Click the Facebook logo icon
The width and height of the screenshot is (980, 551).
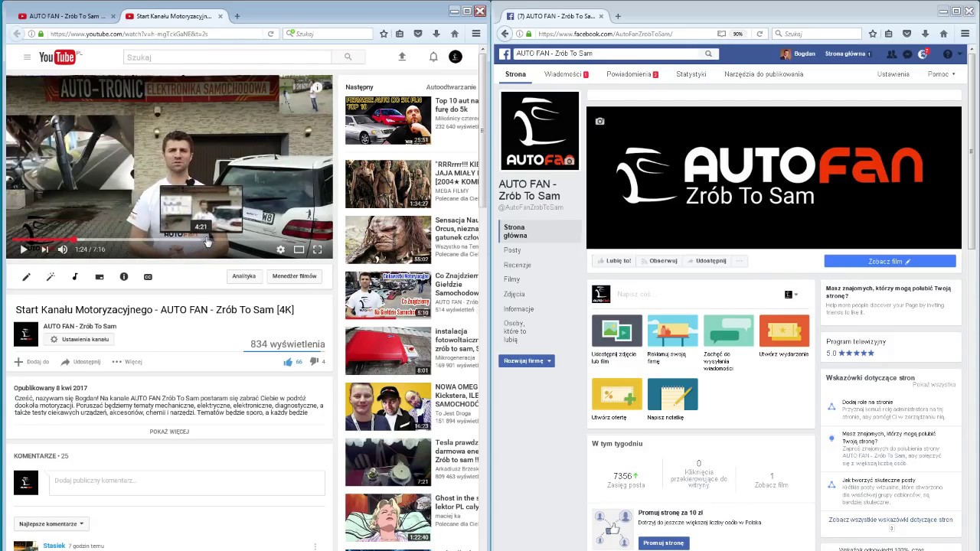click(505, 54)
